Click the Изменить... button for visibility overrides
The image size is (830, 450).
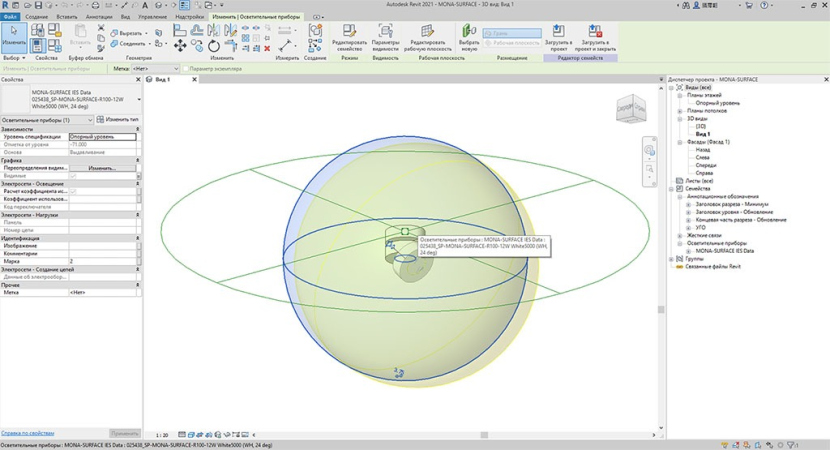point(102,168)
